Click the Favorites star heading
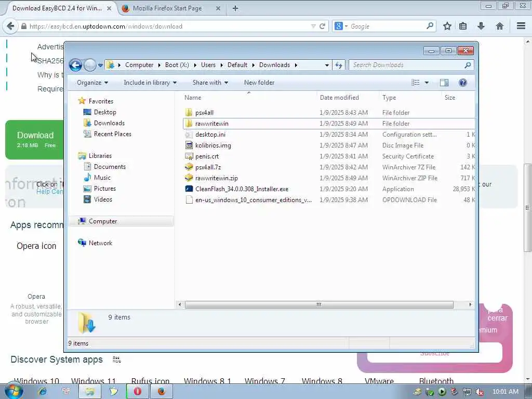 coord(96,101)
